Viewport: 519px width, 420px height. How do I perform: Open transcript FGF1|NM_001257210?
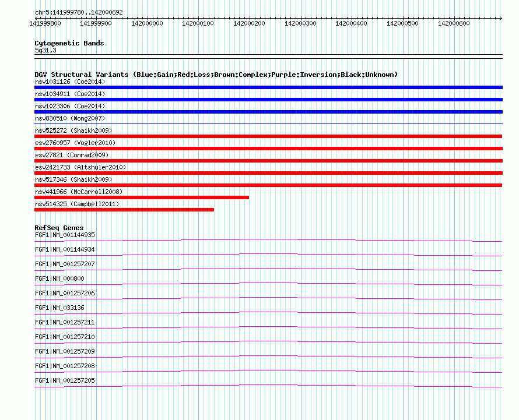[65, 337]
